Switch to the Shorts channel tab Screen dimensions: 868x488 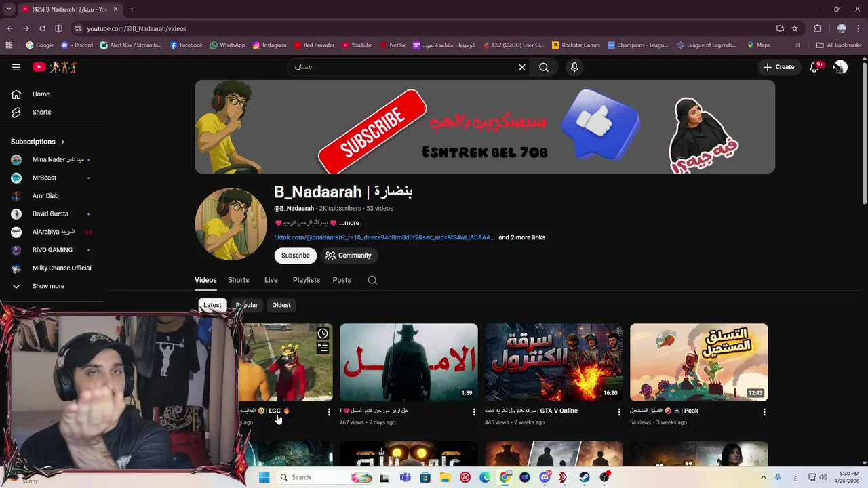(239, 280)
